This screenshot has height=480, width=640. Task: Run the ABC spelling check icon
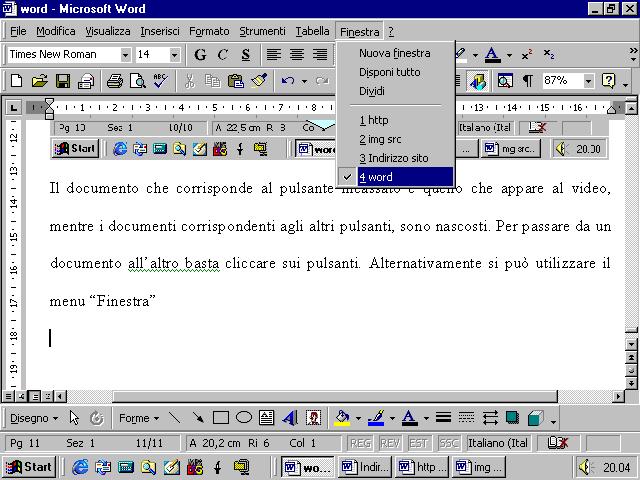(x=160, y=81)
